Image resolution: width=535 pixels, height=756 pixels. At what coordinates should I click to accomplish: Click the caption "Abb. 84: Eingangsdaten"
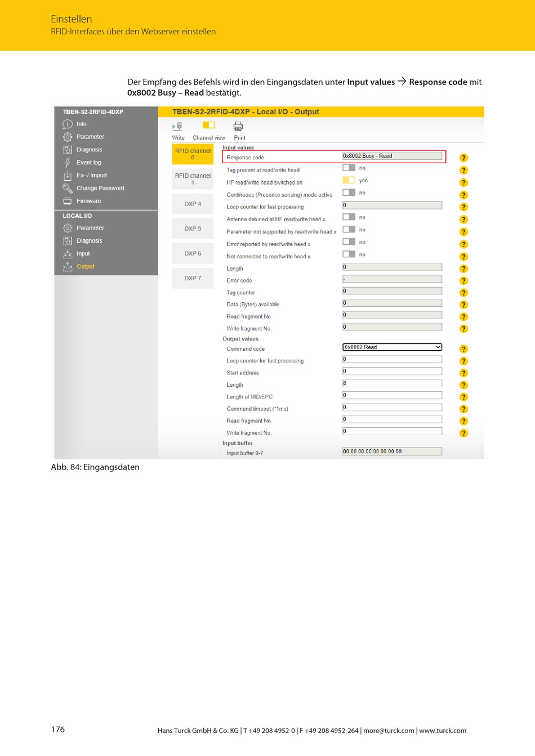point(95,467)
